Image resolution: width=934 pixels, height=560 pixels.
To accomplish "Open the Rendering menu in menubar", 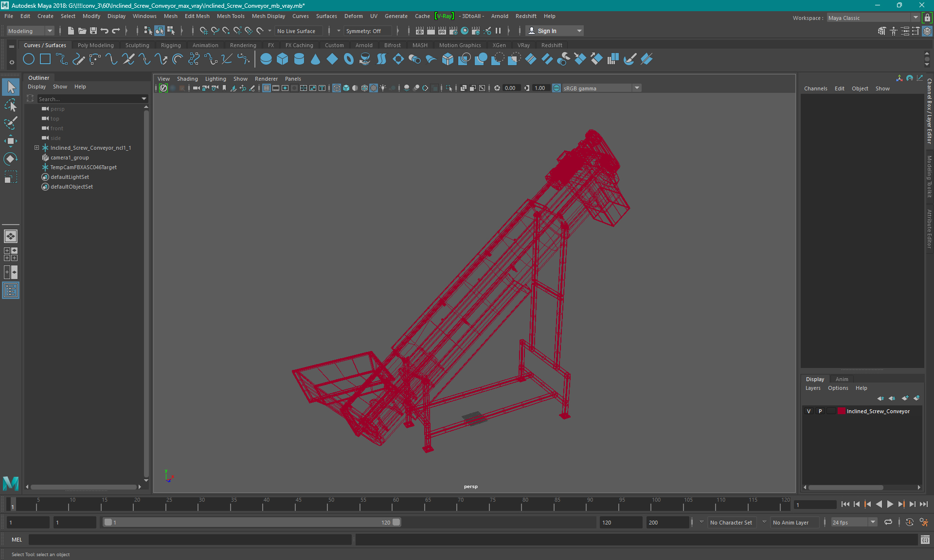I will tap(243, 45).
